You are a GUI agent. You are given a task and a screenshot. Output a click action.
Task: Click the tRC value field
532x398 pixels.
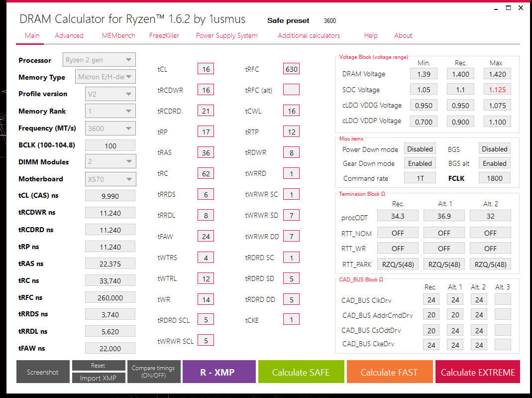coord(206,173)
